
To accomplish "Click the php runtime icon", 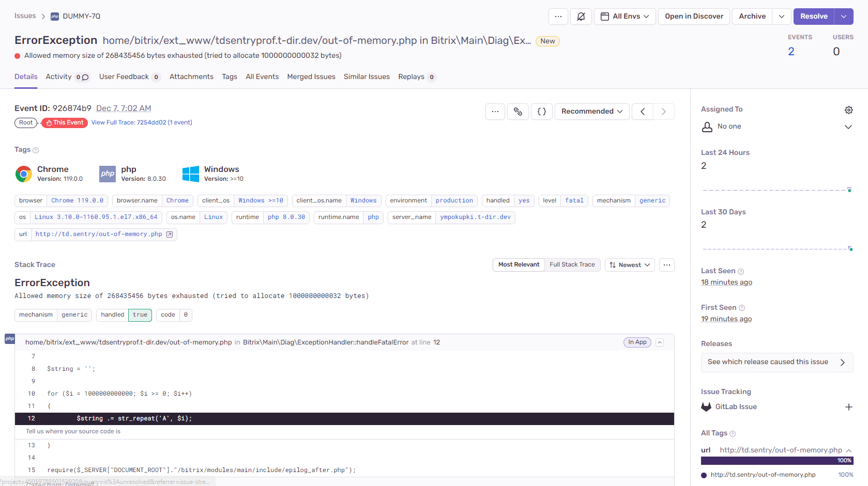I will click(x=108, y=174).
